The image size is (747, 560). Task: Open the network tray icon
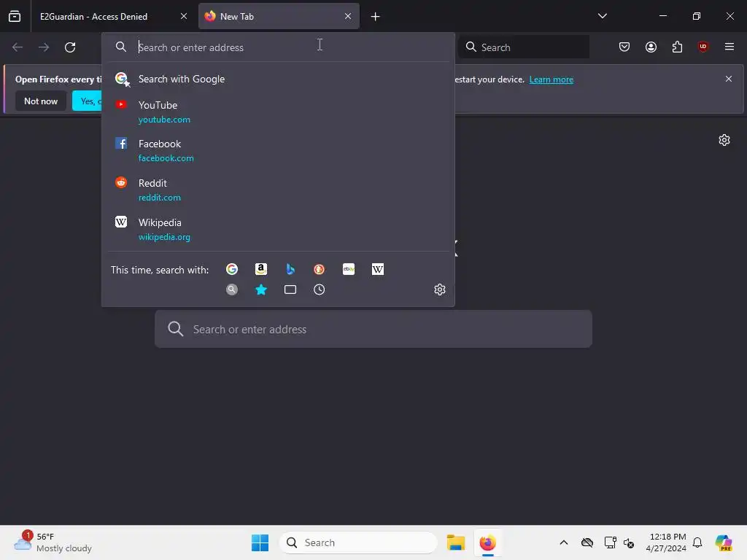(x=610, y=542)
